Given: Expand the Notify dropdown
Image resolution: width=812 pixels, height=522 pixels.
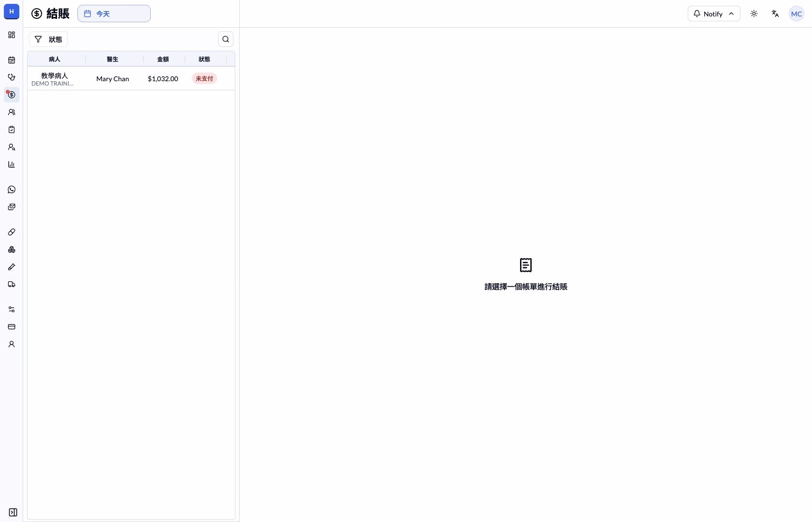Looking at the screenshot, I should pyautogui.click(x=714, y=14).
